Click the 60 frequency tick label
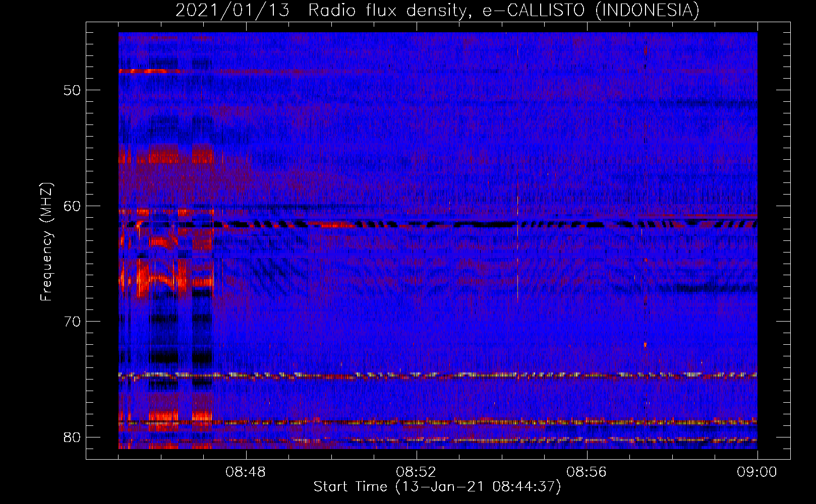816x504 pixels. pyautogui.click(x=73, y=206)
